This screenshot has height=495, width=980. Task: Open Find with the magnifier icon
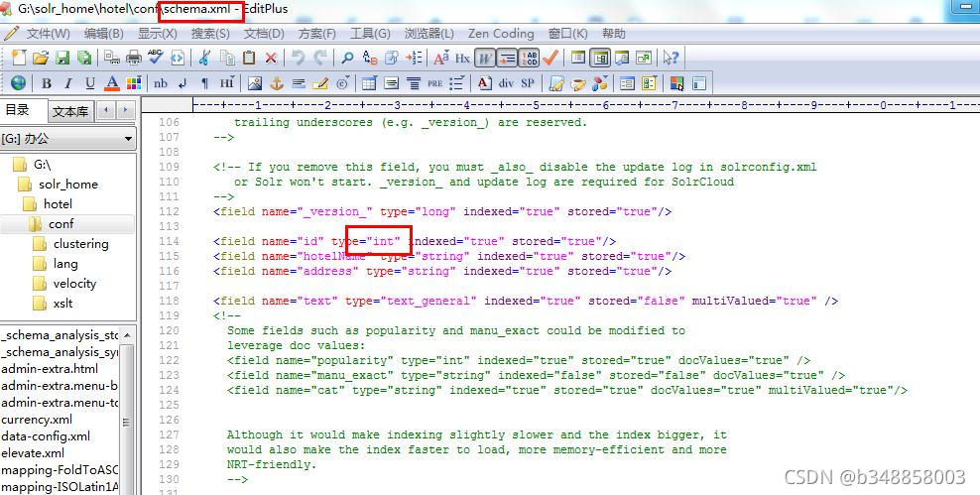pos(347,58)
